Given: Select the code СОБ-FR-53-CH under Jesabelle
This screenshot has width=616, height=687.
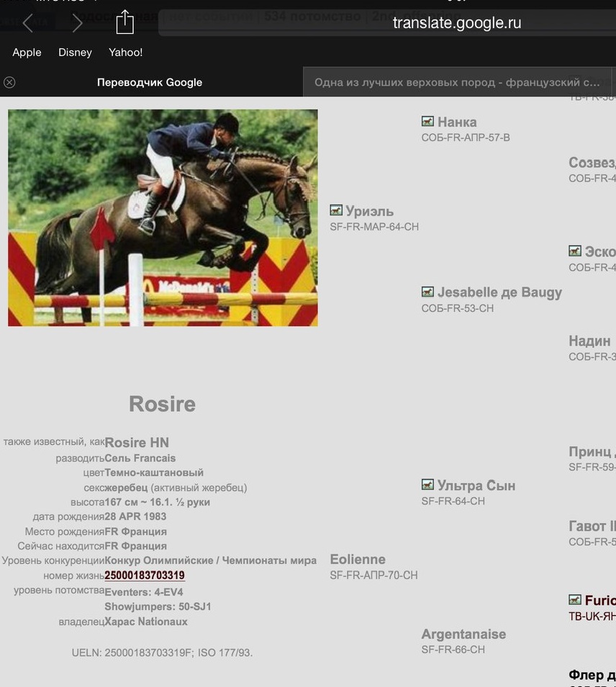Looking at the screenshot, I should point(458,308).
